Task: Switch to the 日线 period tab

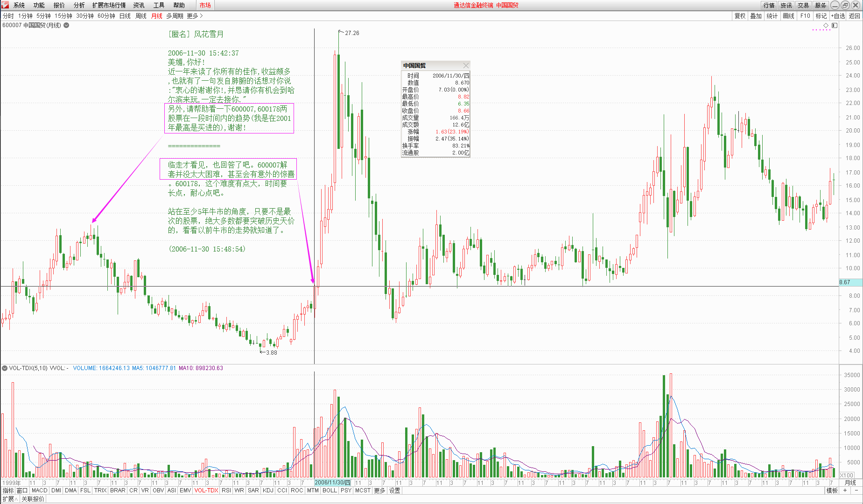Action: tap(125, 16)
